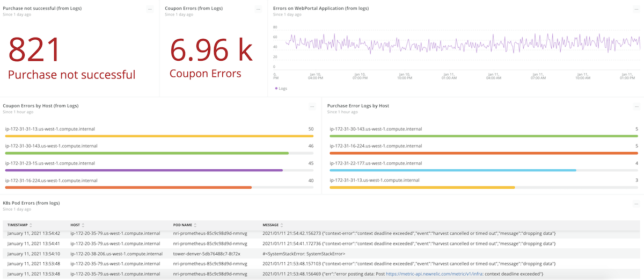Click coupon error count 40

pyautogui.click(x=311, y=181)
